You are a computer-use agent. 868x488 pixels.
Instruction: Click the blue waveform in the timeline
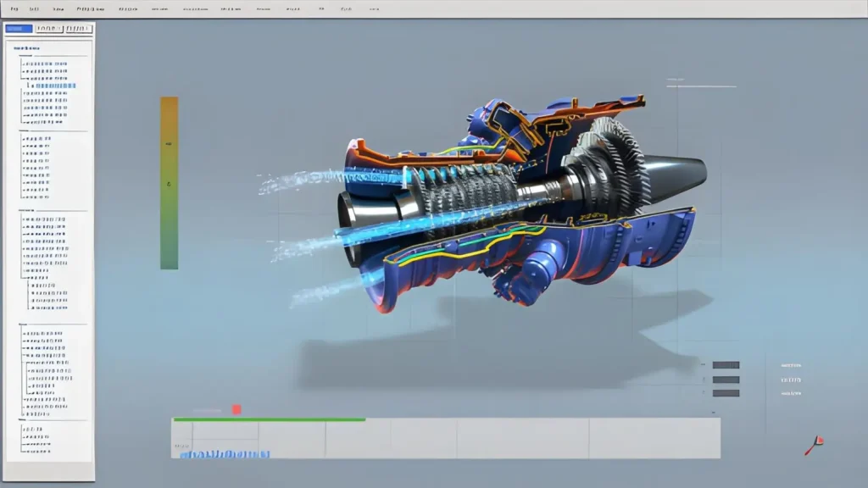click(225, 454)
